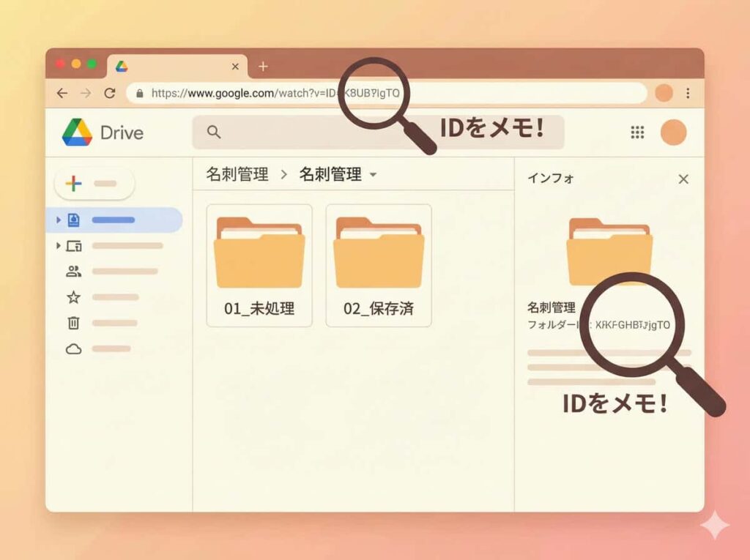This screenshot has width=750, height=560.
Task: Reload the page with refresh icon
Action: [x=110, y=93]
